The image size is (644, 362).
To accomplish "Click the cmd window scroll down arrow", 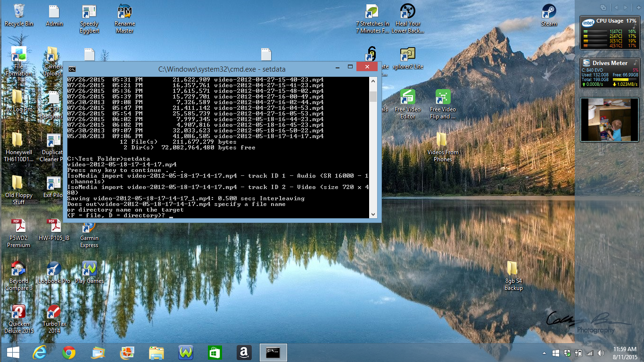I will [373, 214].
